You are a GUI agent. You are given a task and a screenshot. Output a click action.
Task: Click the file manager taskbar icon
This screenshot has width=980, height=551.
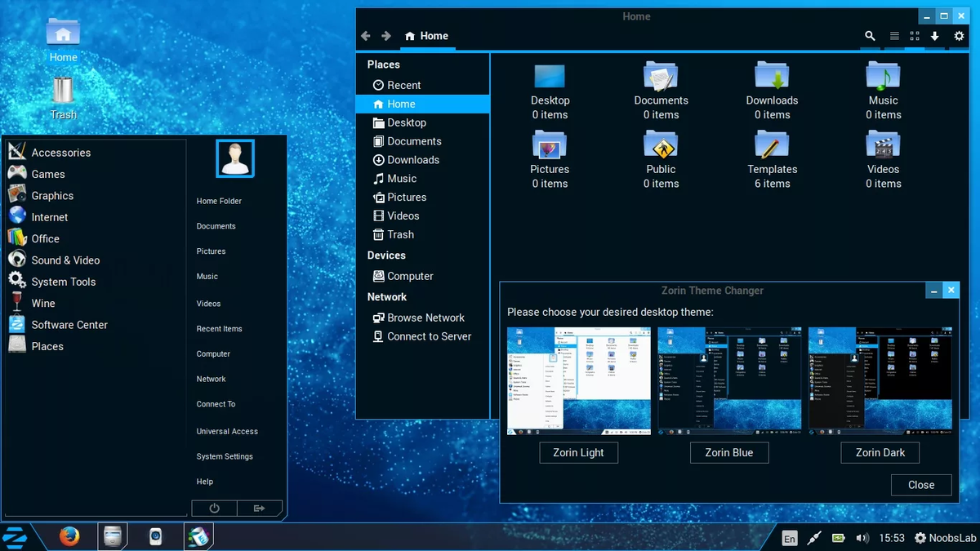pos(113,537)
